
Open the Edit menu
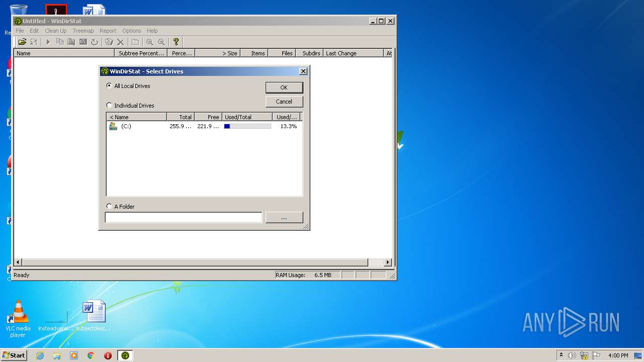(34, 31)
